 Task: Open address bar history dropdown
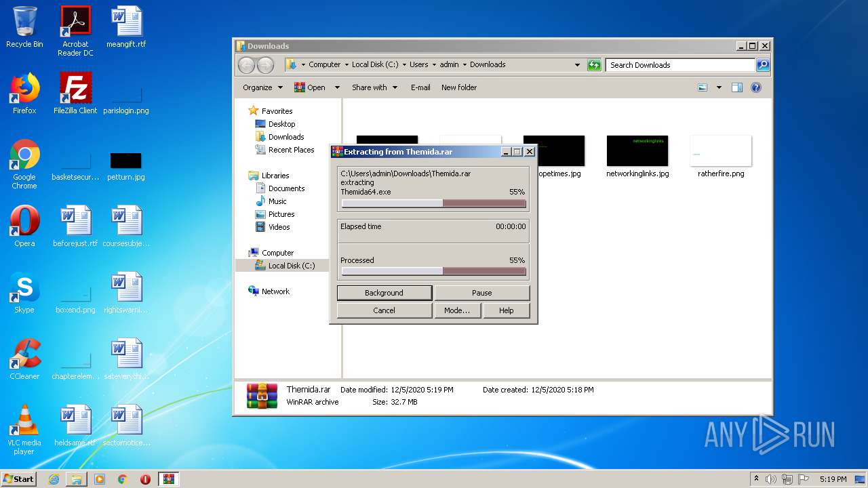click(x=577, y=65)
